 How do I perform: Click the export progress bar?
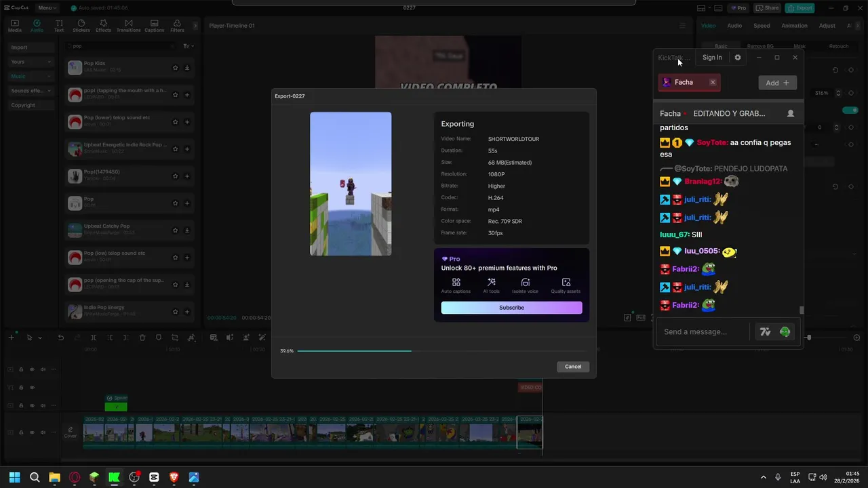tap(441, 351)
